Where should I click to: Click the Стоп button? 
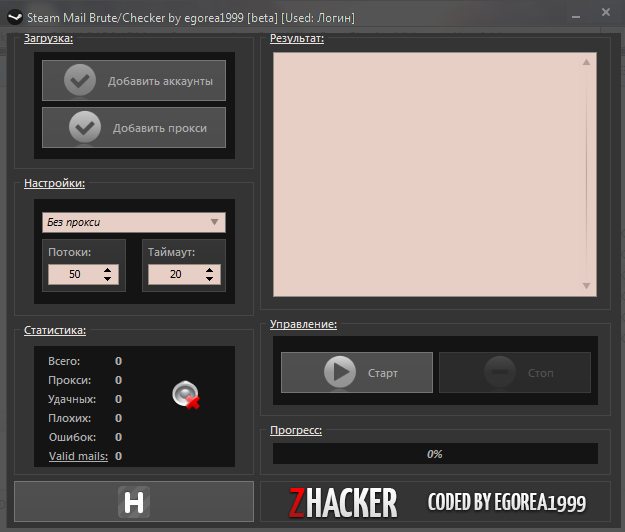coord(515,372)
